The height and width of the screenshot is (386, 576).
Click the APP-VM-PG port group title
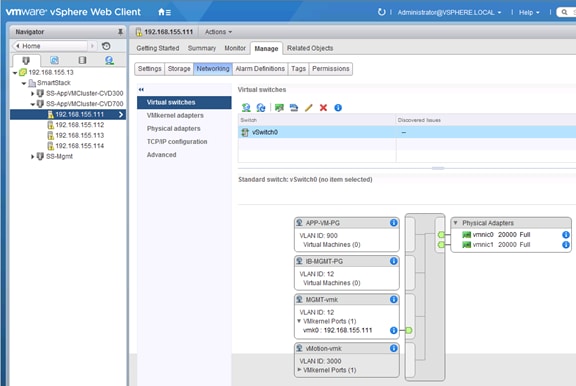[x=323, y=223]
